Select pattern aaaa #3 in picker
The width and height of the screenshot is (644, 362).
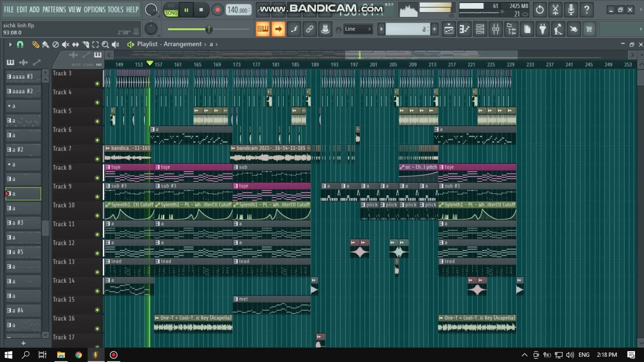[23, 77]
